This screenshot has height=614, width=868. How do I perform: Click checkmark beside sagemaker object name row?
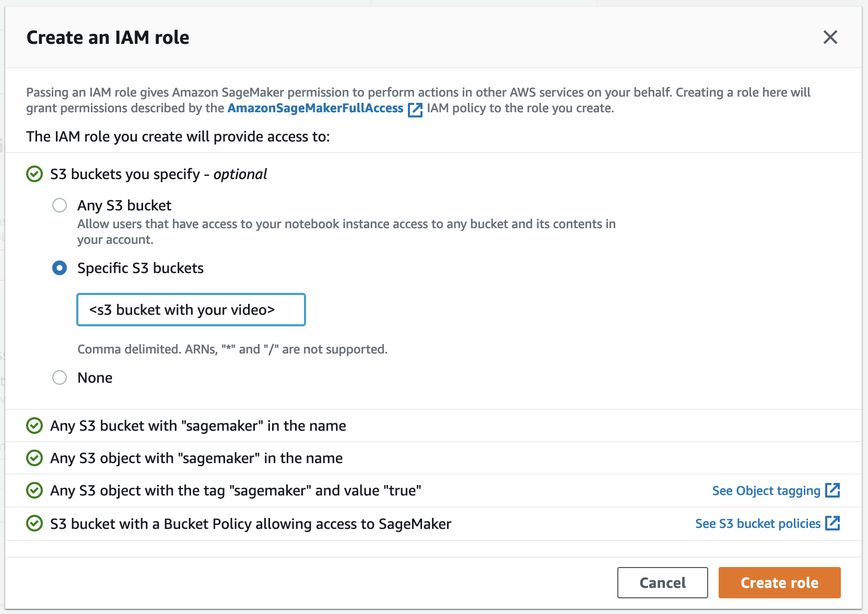click(x=34, y=458)
